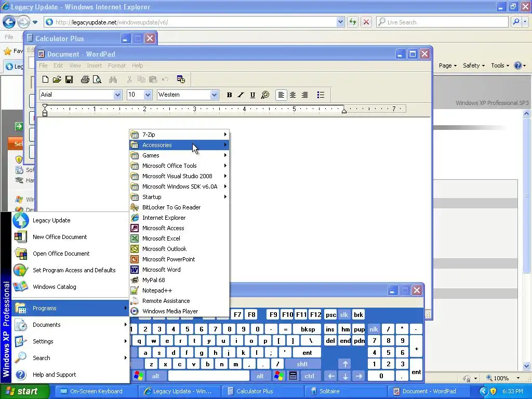Screen dimensions: 532x399
Task: Open Settings in the Start menu
Action: click(x=70, y=341)
